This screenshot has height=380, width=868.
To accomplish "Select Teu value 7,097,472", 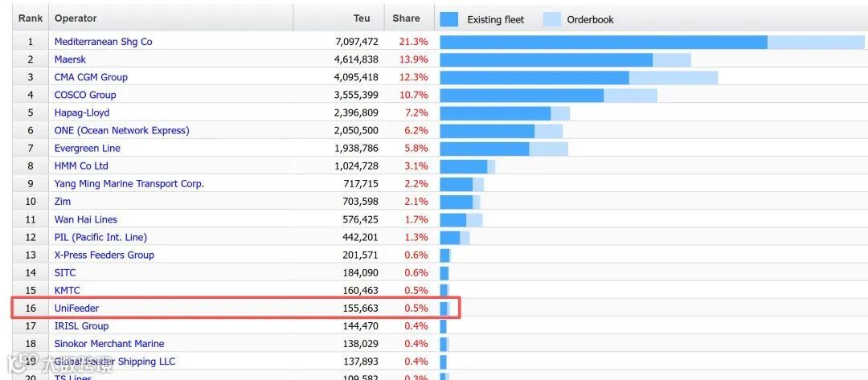I will (x=357, y=42).
